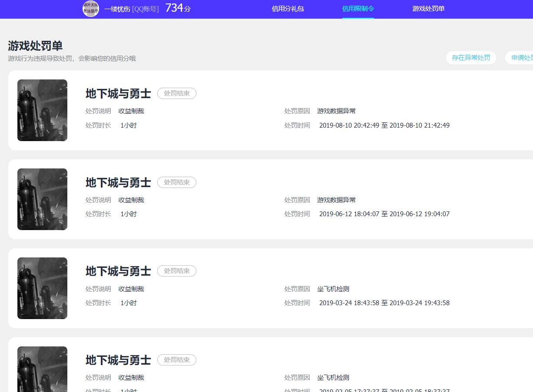Click the 处罚结束 badge on the second record
Screen dimensions: 533x392
click(177, 182)
